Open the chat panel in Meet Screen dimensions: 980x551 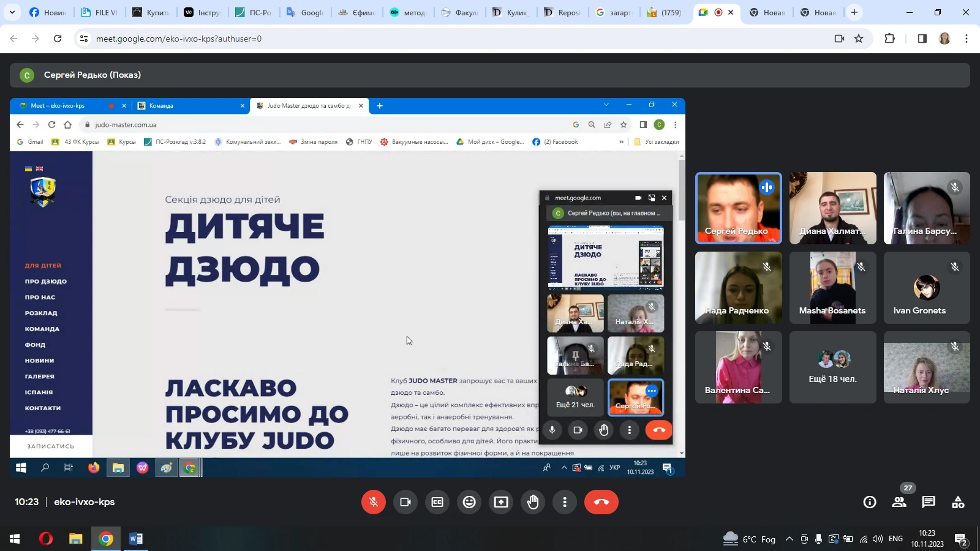click(929, 502)
